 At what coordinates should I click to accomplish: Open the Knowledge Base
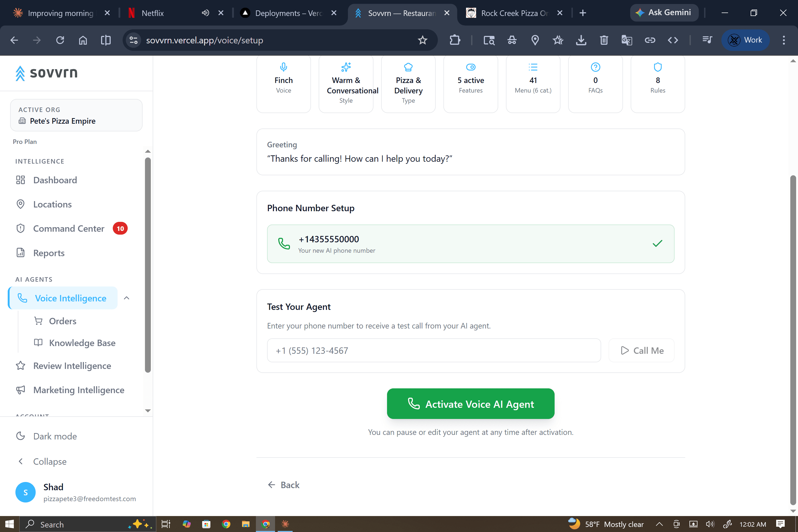coord(82,343)
